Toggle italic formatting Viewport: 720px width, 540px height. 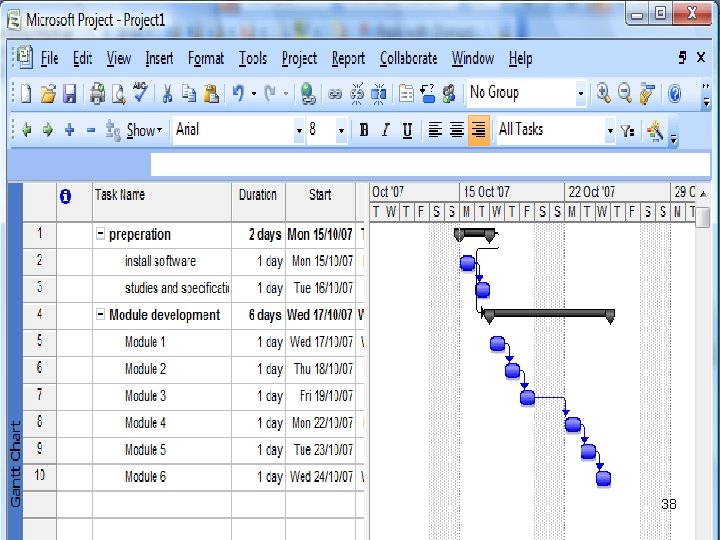click(385, 130)
